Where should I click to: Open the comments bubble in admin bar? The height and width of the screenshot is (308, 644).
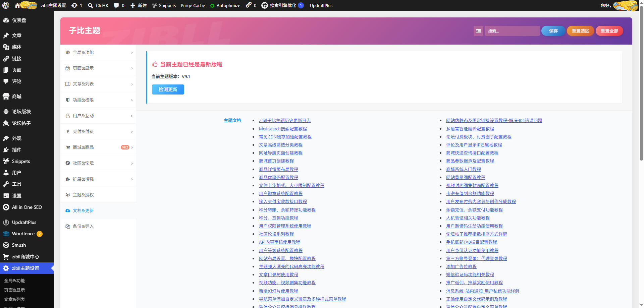click(116, 5)
